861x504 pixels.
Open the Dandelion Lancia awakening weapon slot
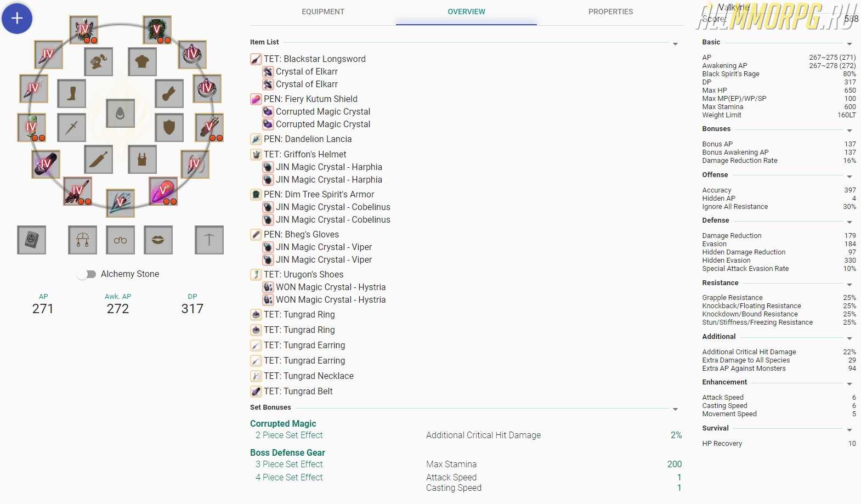click(121, 203)
